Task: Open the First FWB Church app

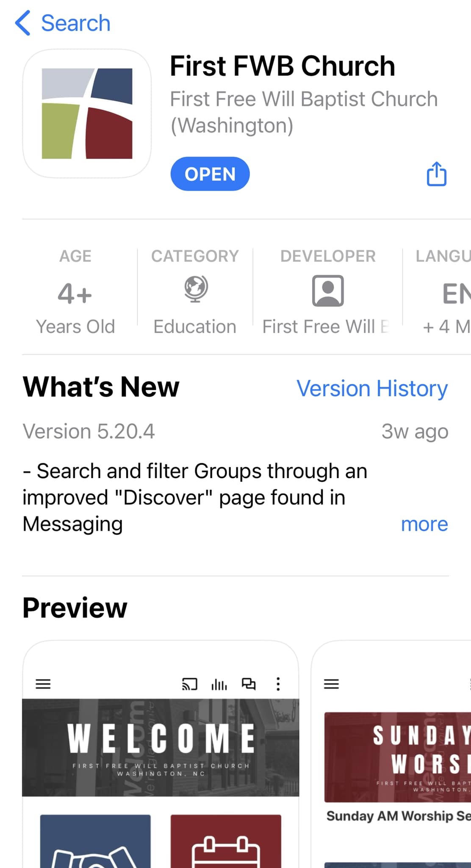Action: 210,174
